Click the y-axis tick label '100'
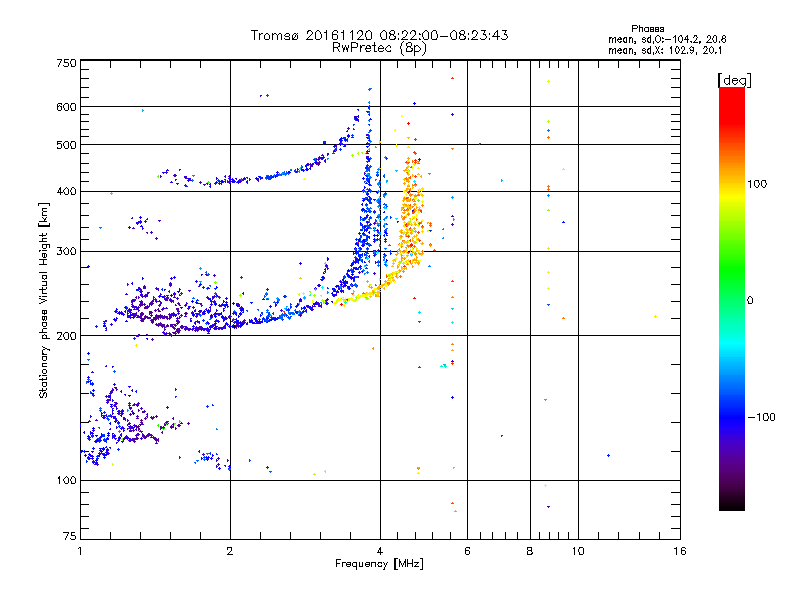The image size is (800, 600). coord(66,481)
